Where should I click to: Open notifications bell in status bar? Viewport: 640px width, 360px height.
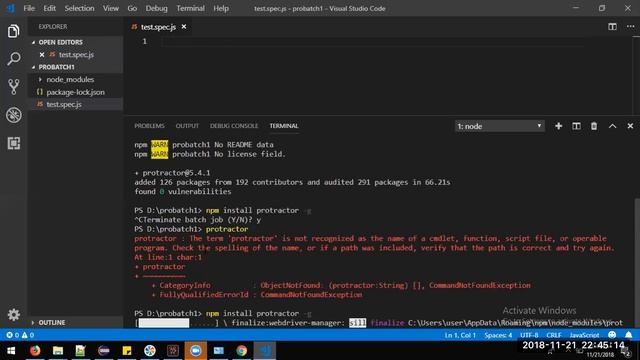pyautogui.click(x=629, y=335)
